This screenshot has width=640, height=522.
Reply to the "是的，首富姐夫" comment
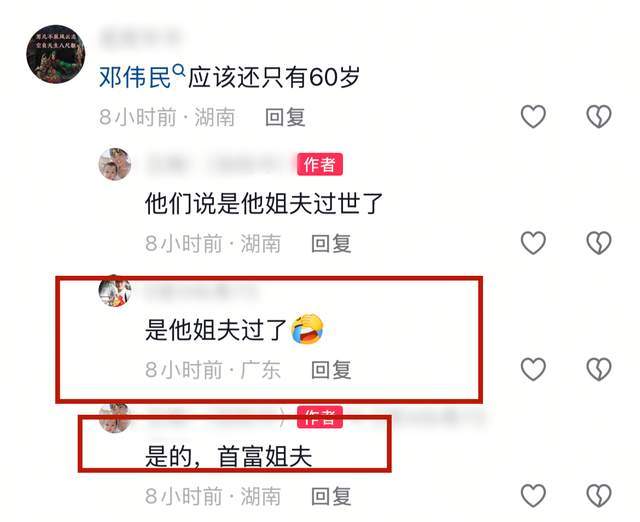331,497
